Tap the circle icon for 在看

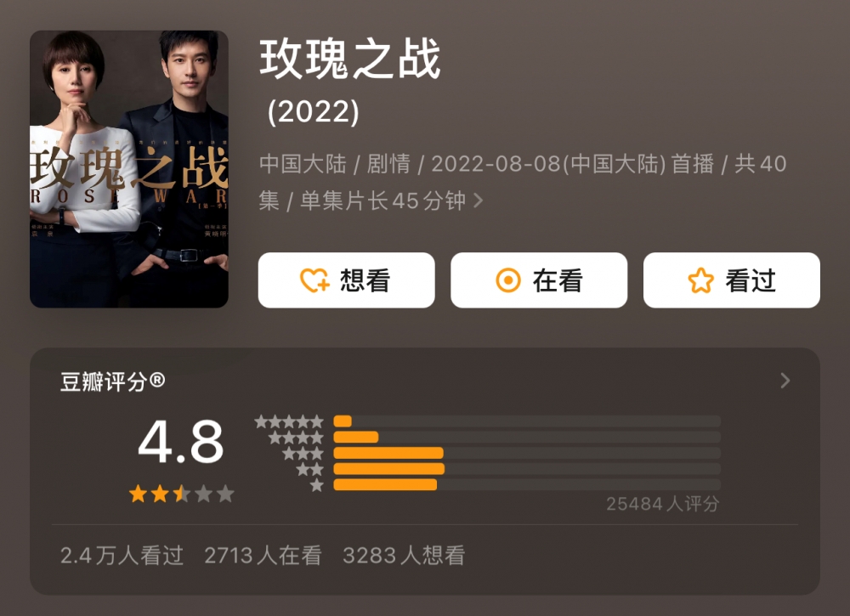coord(507,280)
